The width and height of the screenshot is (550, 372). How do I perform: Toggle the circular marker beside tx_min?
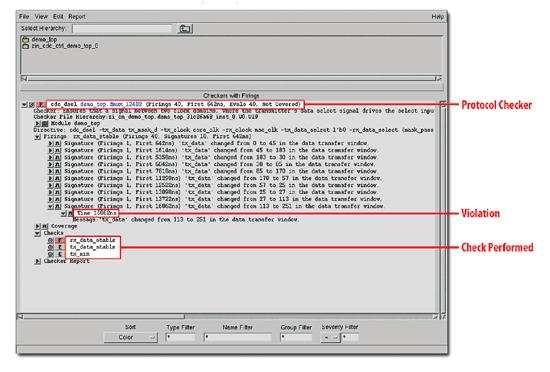coord(51,254)
